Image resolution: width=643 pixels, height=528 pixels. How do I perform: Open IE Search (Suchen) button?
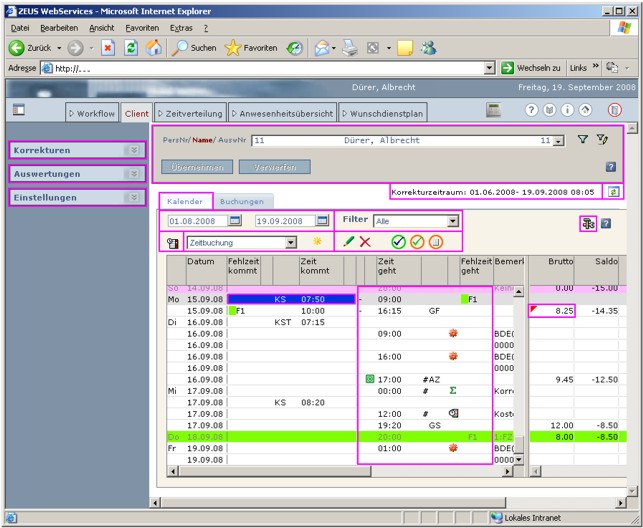coord(194,48)
